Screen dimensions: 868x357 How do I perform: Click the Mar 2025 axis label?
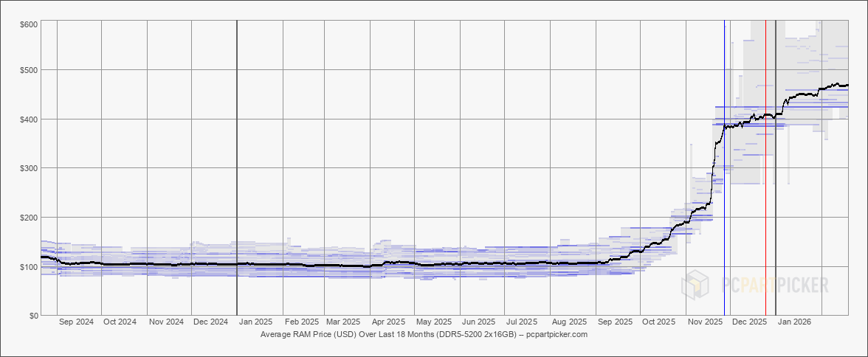[x=342, y=322]
